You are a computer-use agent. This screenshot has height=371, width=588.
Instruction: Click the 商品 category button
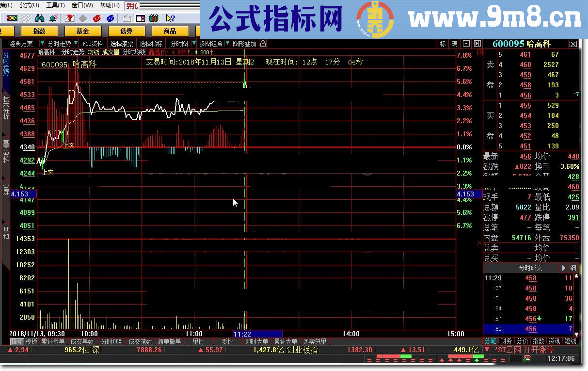click(x=170, y=31)
